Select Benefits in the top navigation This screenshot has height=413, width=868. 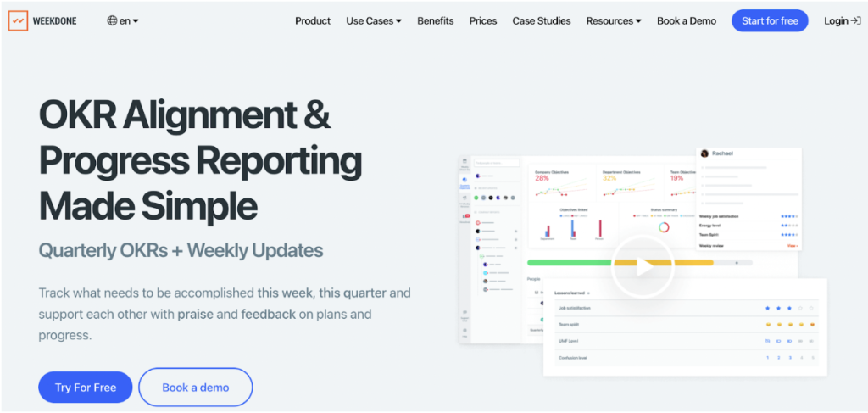tap(435, 20)
